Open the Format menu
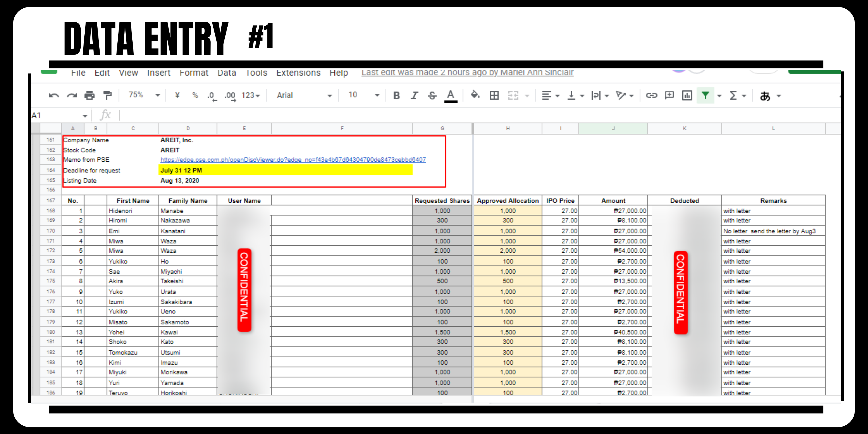 tap(193, 73)
